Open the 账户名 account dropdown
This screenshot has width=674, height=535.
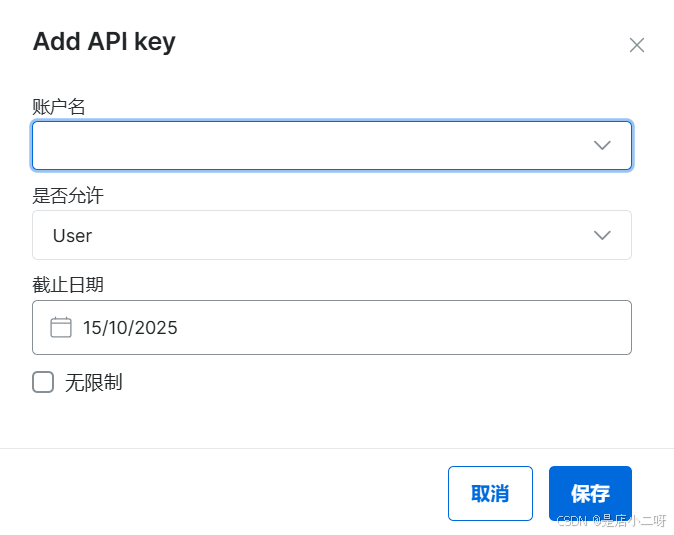[x=332, y=146]
